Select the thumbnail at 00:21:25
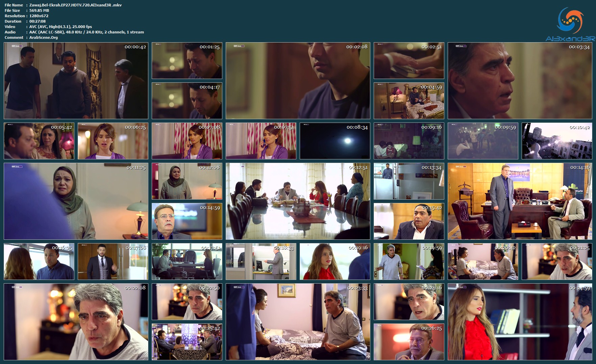This screenshot has width=596, height=364. 557,262
